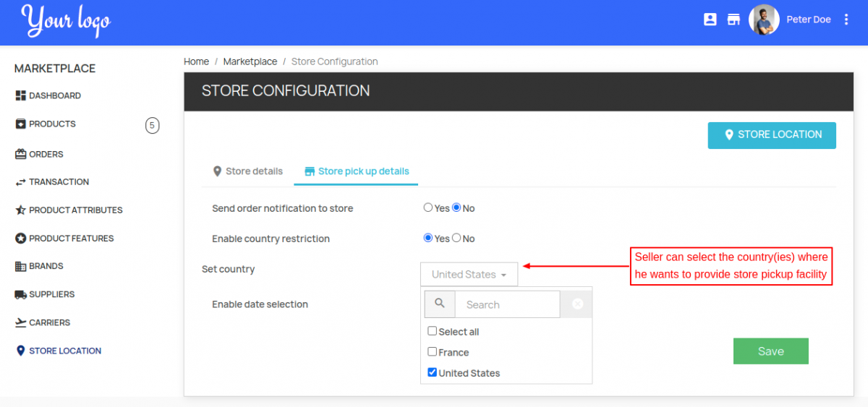The image size is (868, 407).
Task: Click the Carriers airplane icon
Action: pos(20,322)
